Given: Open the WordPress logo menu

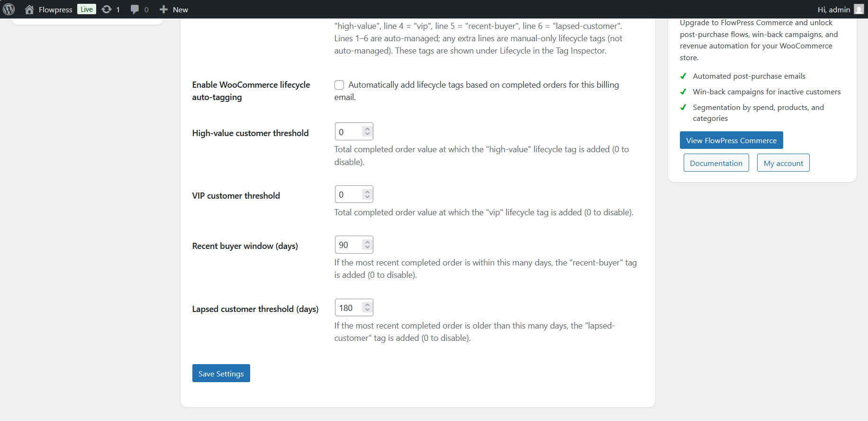Looking at the screenshot, I should click(x=9, y=9).
